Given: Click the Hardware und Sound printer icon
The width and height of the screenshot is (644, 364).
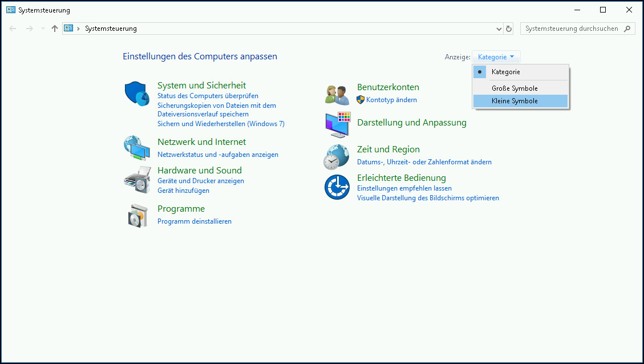Looking at the screenshot, I should coord(136,180).
